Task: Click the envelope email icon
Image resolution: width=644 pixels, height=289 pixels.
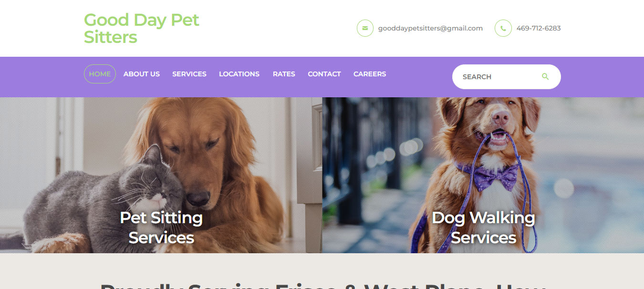Action: click(365, 28)
